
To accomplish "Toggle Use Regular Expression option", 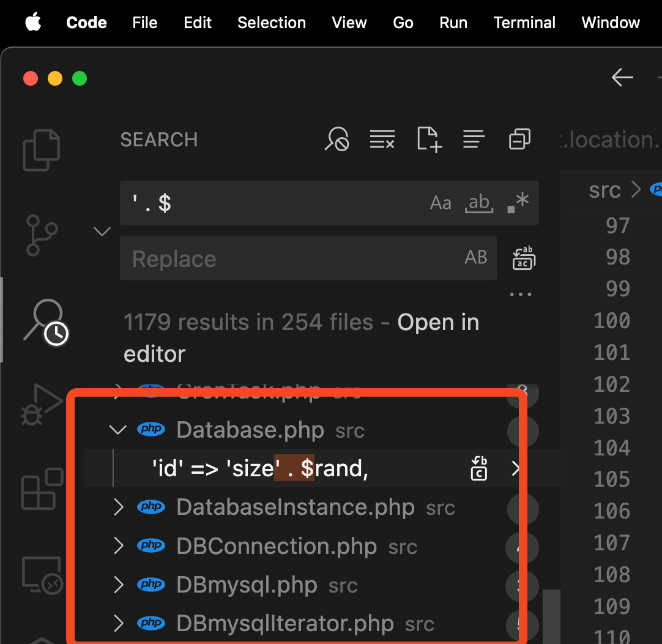I will coord(518,203).
